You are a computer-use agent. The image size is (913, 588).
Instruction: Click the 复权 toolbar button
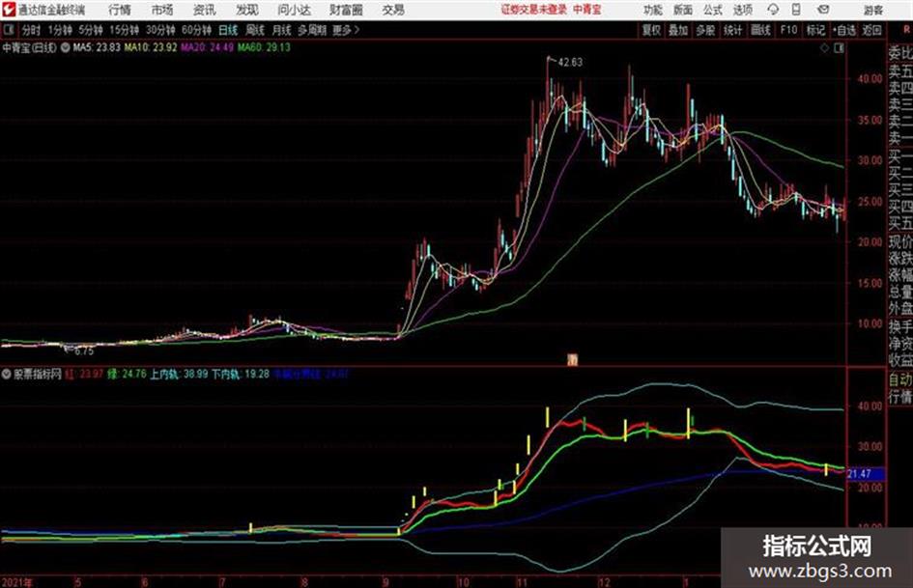651,30
